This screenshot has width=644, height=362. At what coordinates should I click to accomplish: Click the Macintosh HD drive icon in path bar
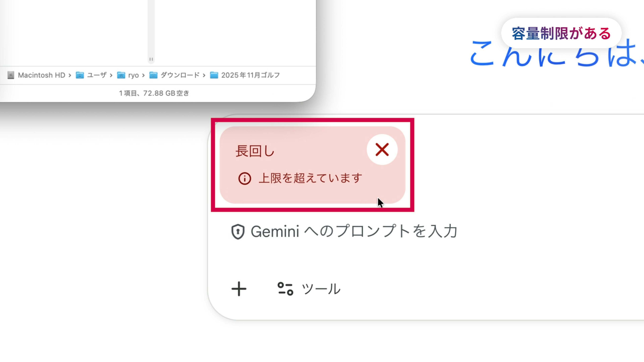11,75
